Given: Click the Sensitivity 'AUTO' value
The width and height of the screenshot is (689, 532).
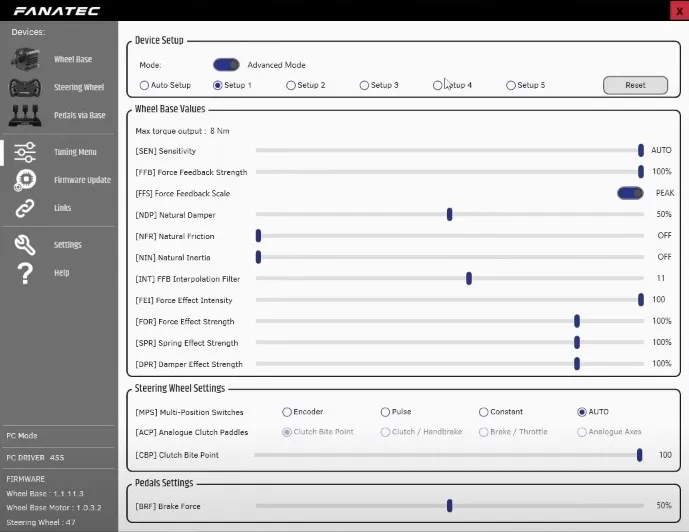Looking at the screenshot, I should 661,150.
